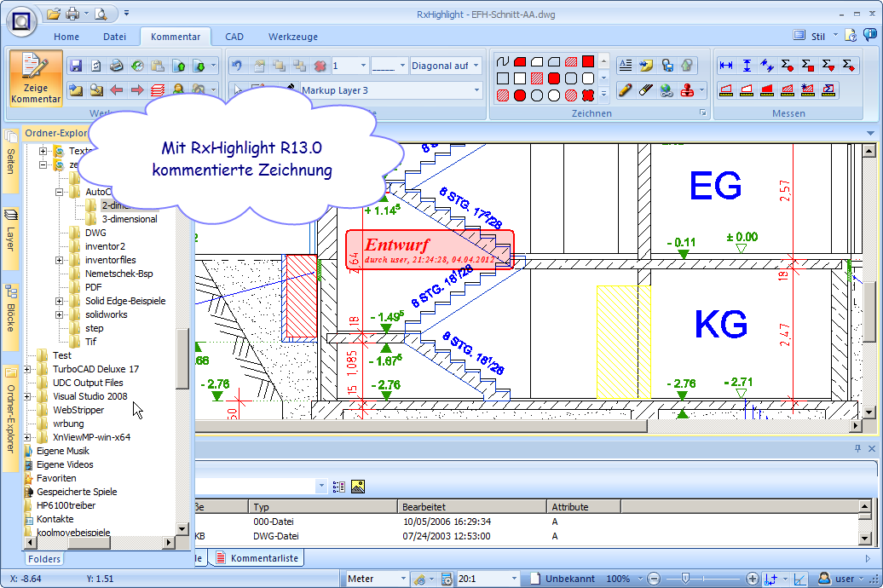Measure horizontal distance tool

click(726, 66)
